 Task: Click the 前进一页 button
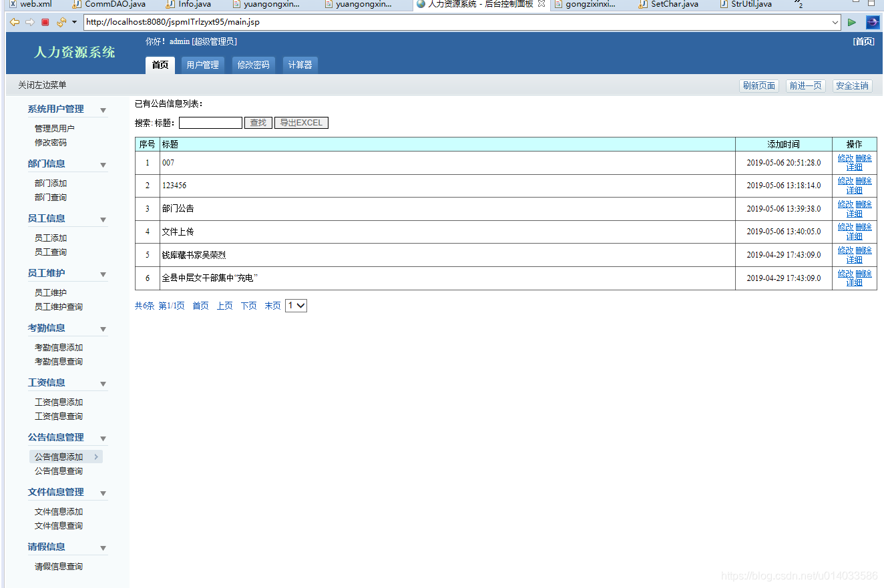805,86
